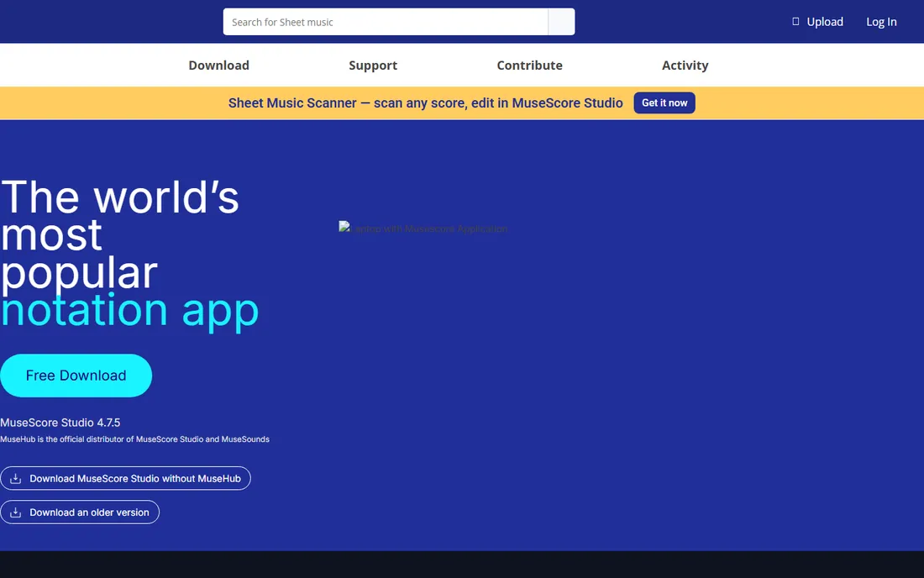The width and height of the screenshot is (924, 578).
Task: Click the Sheet Music Scanner banner text
Action: click(x=426, y=103)
